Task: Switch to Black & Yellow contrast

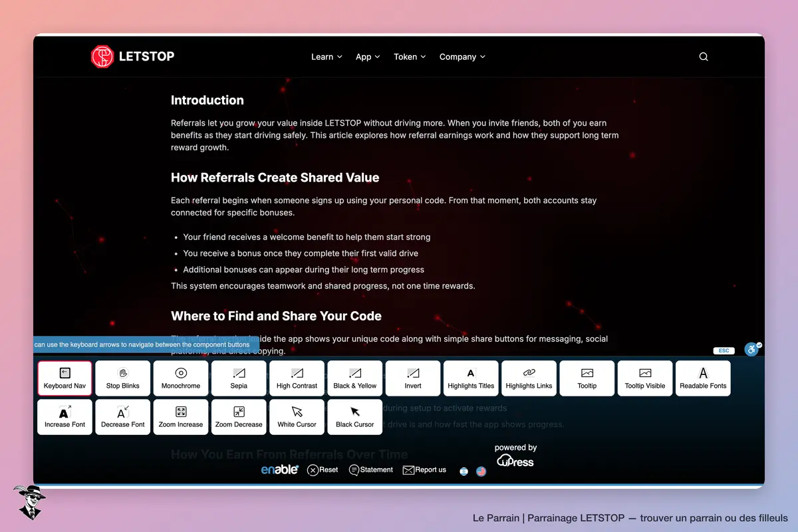Action: coord(355,378)
